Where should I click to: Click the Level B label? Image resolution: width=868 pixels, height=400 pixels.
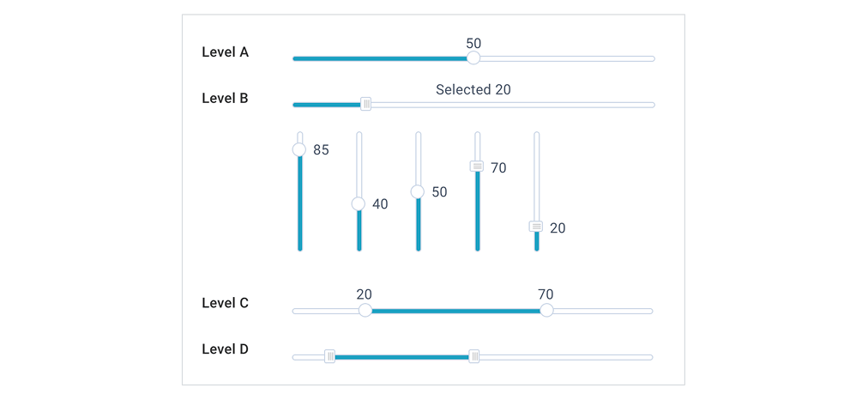click(x=225, y=99)
